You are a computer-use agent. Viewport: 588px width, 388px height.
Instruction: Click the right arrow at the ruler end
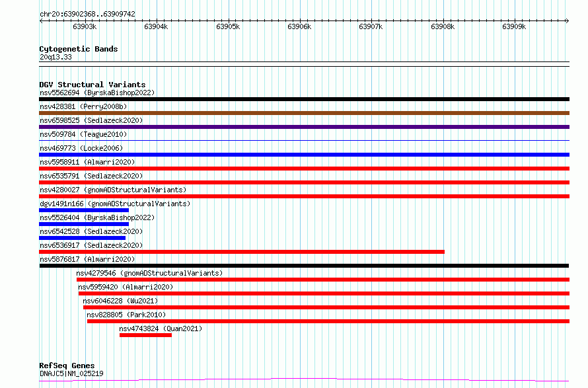pyautogui.click(x=568, y=21)
